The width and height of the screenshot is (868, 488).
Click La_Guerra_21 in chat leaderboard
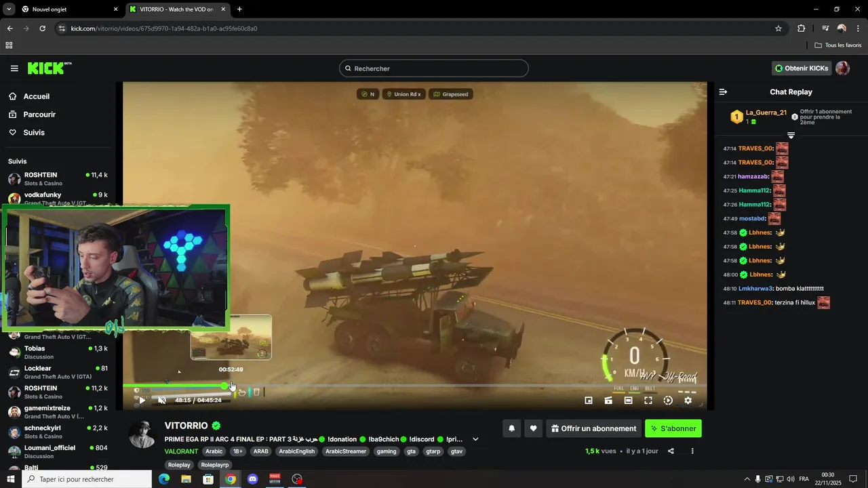tap(766, 113)
